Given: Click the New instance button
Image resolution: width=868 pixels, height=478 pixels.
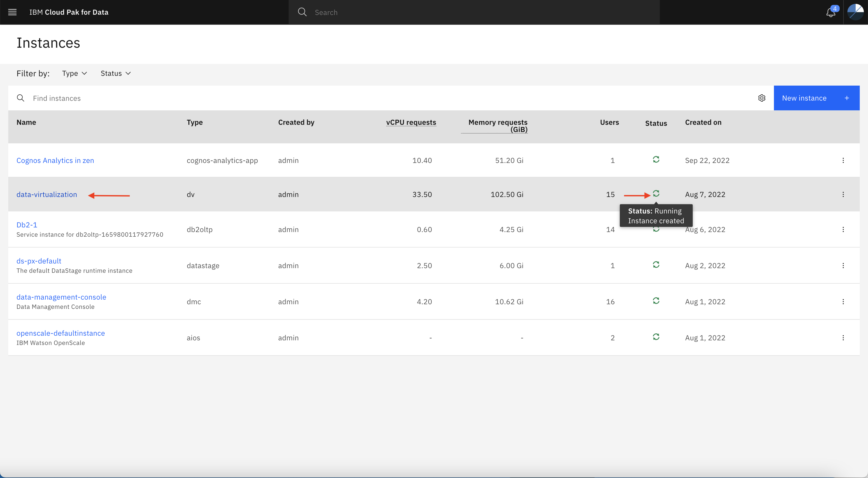Looking at the screenshot, I should coord(816,98).
